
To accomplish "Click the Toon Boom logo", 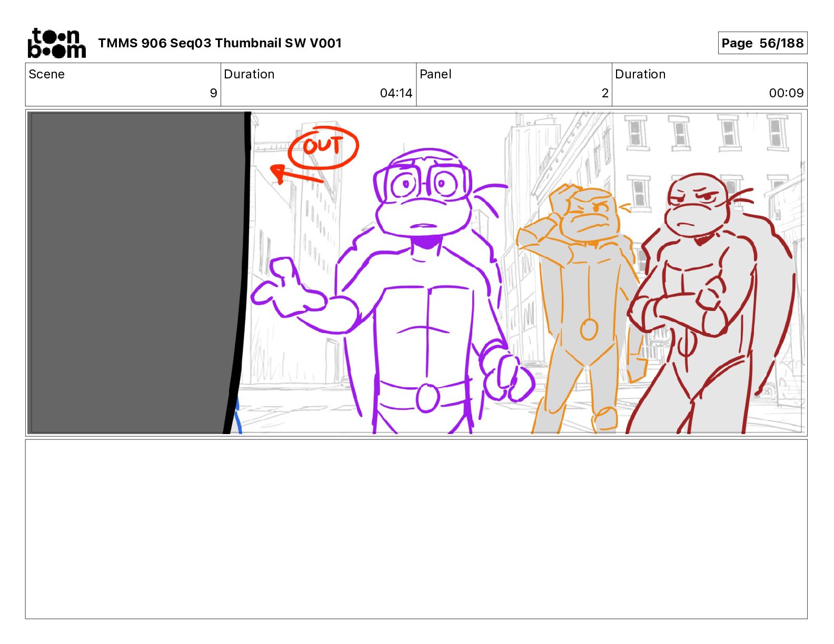I will point(56,43).
